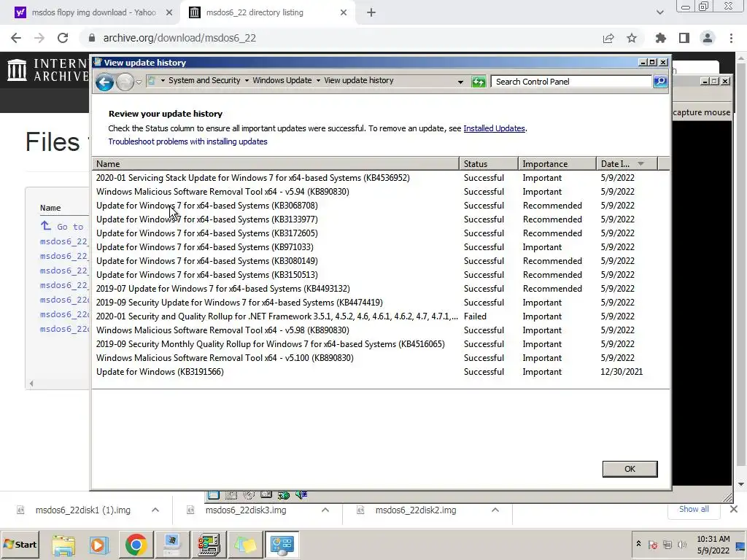Select the failed .NET Framework rollup row

pos(381,316)
